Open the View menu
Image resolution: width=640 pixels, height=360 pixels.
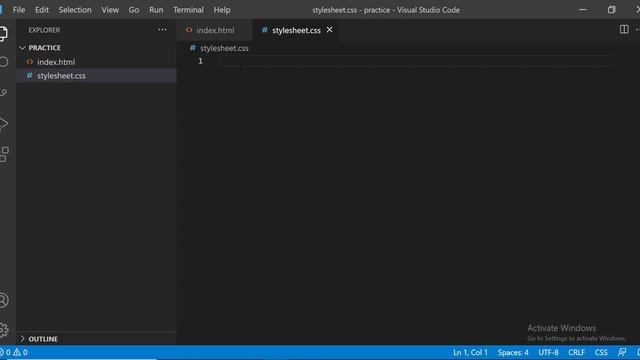point(110,10)
